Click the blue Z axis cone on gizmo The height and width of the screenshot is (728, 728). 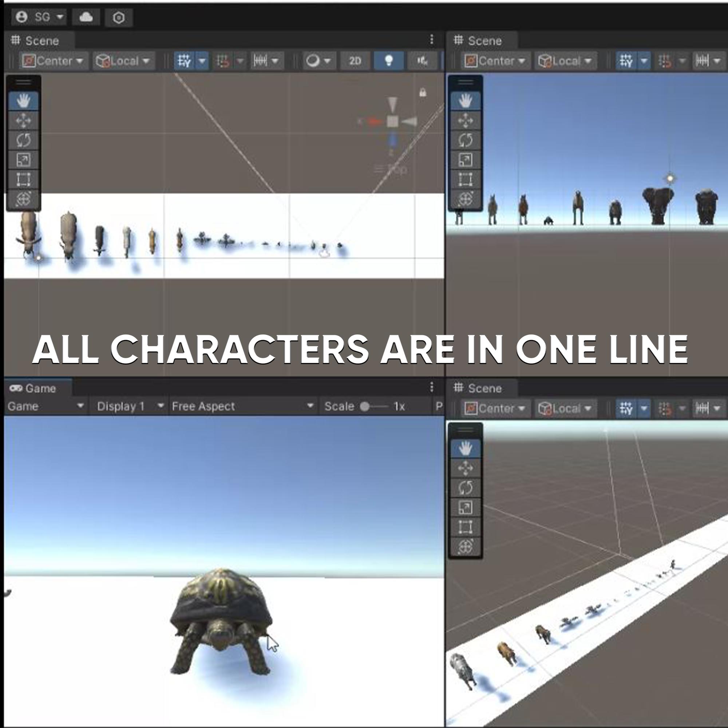point(392,140)
